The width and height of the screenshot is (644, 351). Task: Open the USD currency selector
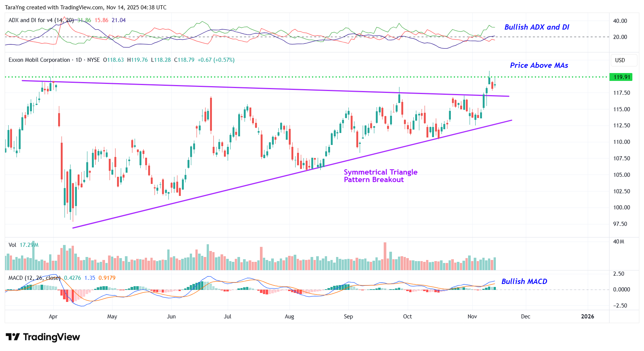pos(620,60)
